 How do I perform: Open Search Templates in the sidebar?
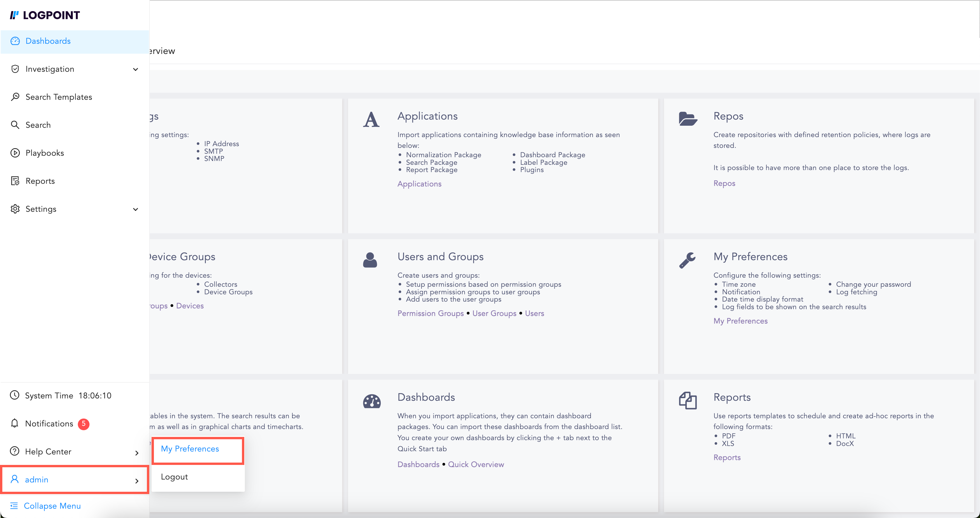point(59,97)
